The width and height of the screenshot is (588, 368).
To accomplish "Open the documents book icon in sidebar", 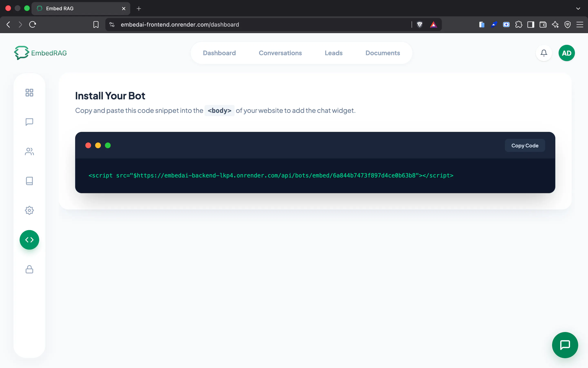I will [29, 181].
